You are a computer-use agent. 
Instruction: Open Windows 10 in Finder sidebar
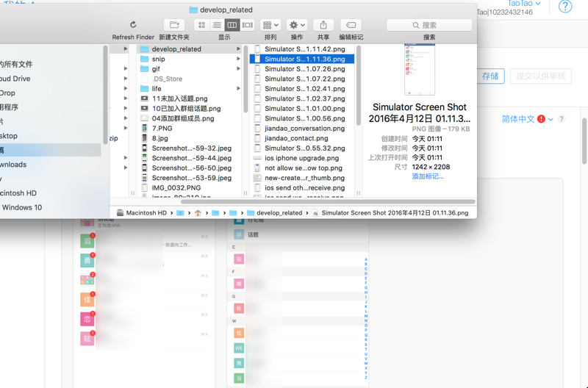point(22,207)
